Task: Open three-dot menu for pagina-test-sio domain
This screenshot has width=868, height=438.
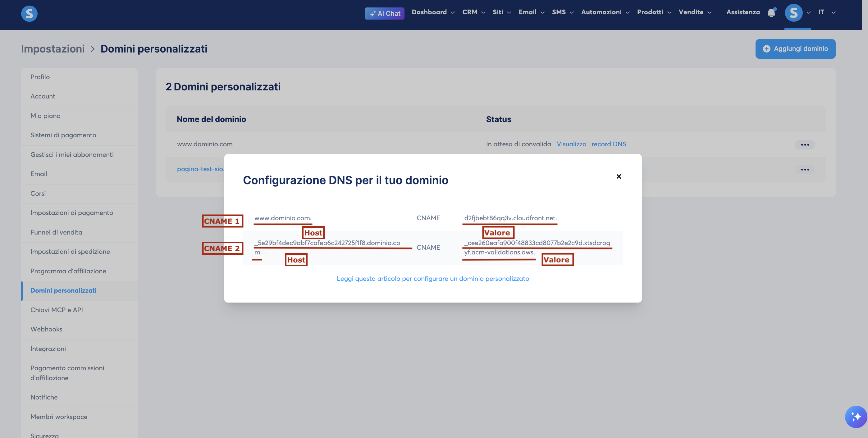Action: coord(805,170)
